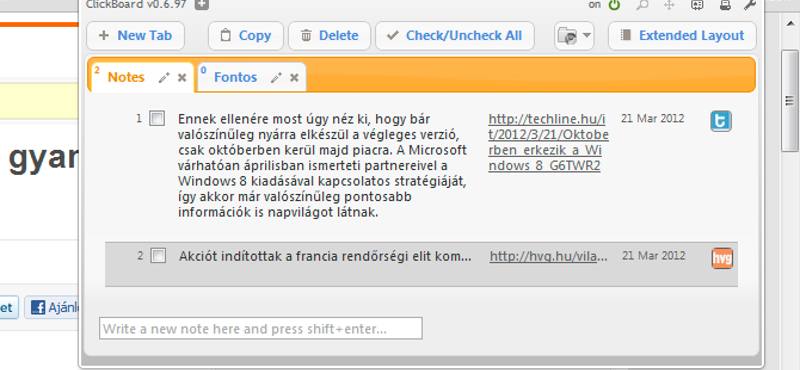
Task: Close the Notes tab
Action: pyautogui.click(x=182, y=78)
